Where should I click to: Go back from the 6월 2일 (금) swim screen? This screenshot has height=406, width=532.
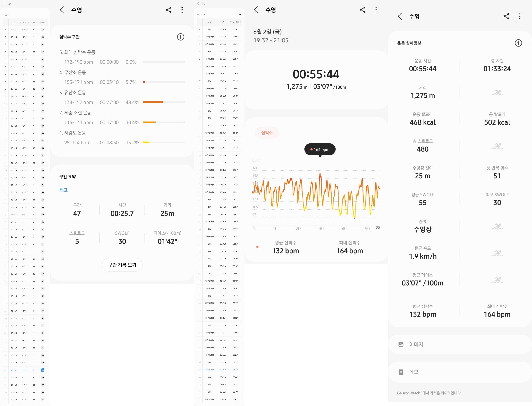coord(256,10)
